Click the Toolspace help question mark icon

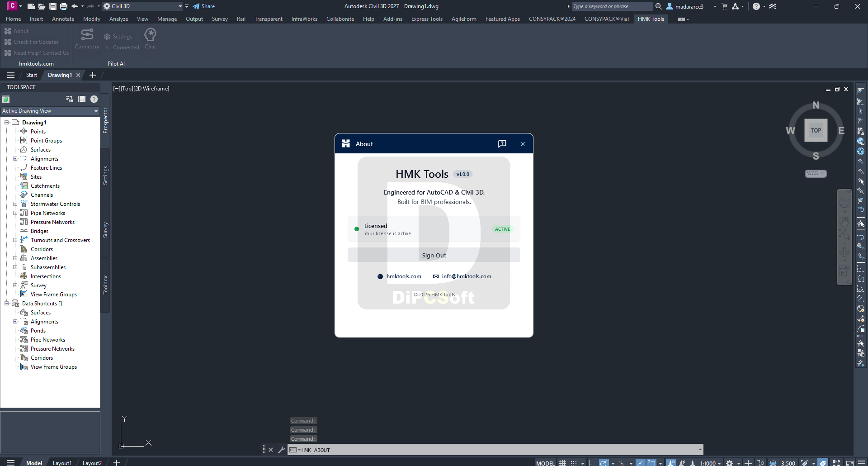tap(94, 99)
